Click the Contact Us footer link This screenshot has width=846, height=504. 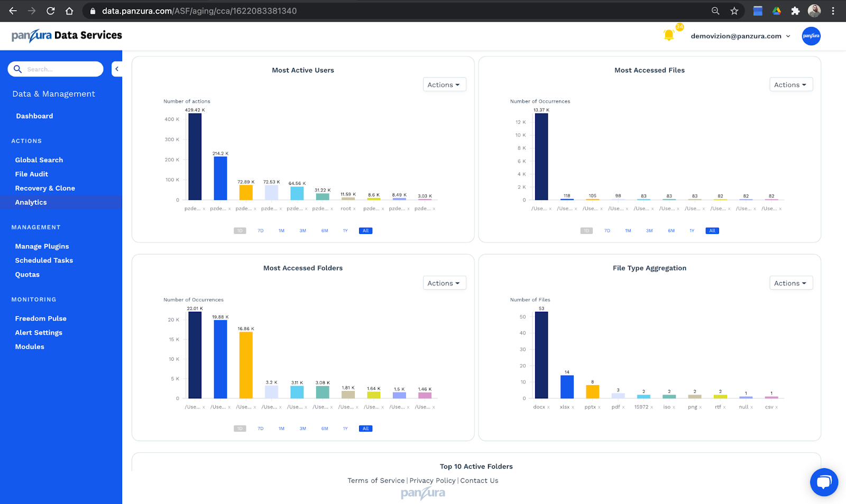[x=479, y=481]
